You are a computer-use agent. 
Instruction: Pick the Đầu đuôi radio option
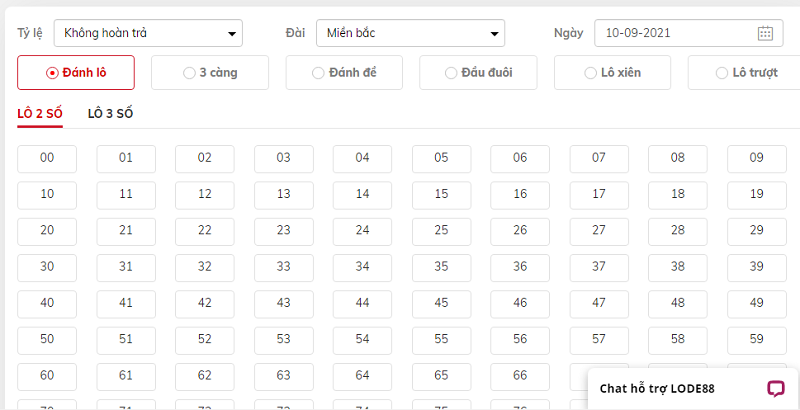(x=478, y=72)
